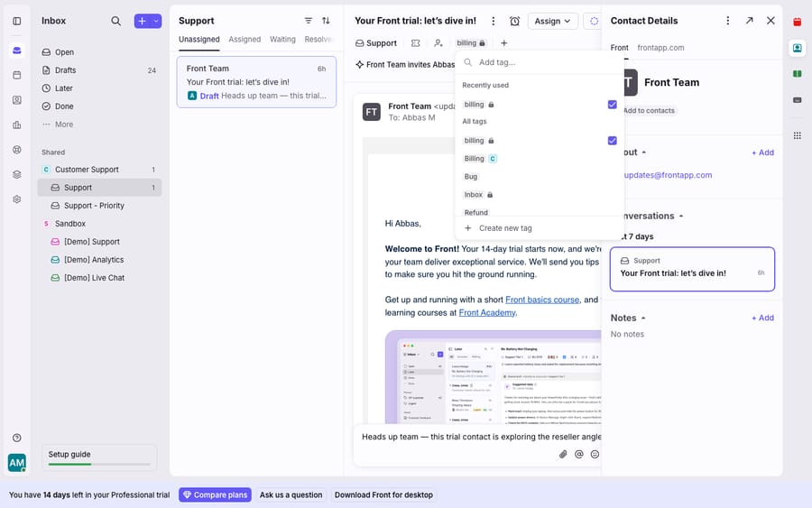Screen dimensions: 812x508
Task: Open the green book app in right rail
Action: click(x=797, y=74)
